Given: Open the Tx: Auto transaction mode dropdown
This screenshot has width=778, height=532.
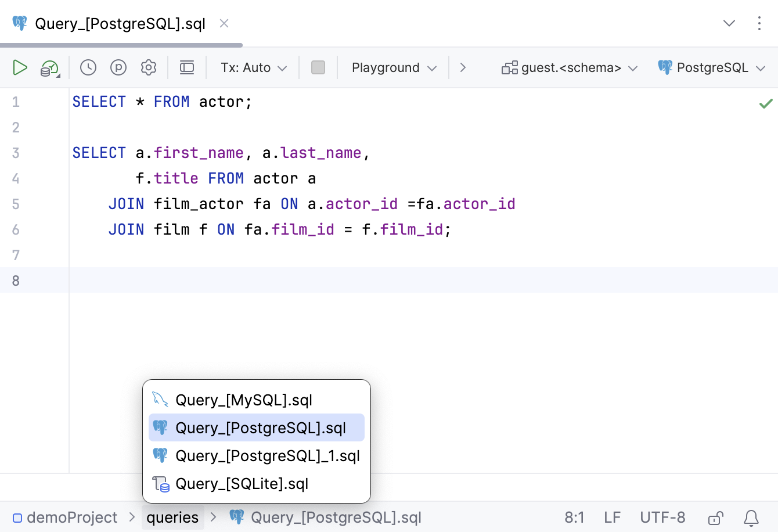Looking at the screenshot, I should pyautogui.click(x=252, y=67).
